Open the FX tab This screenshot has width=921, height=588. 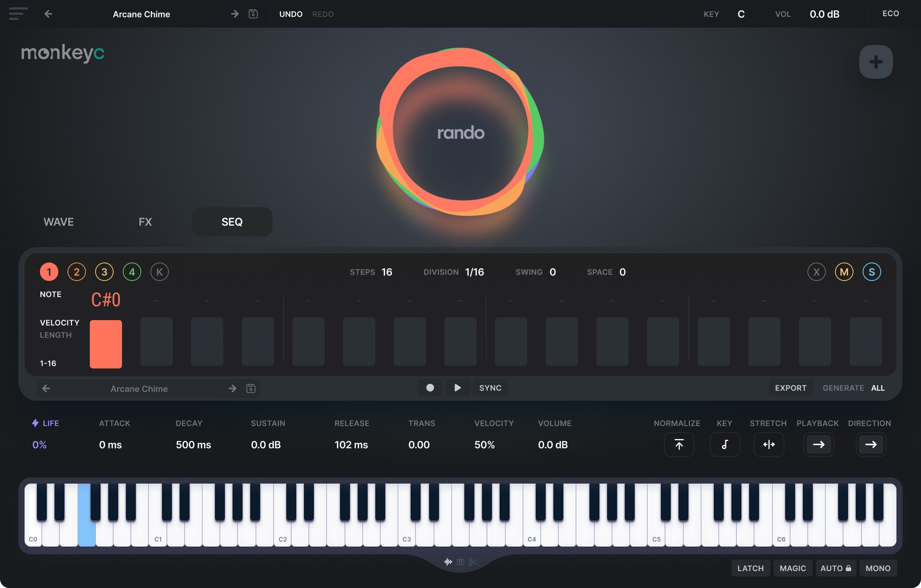(x=145, y=222)
